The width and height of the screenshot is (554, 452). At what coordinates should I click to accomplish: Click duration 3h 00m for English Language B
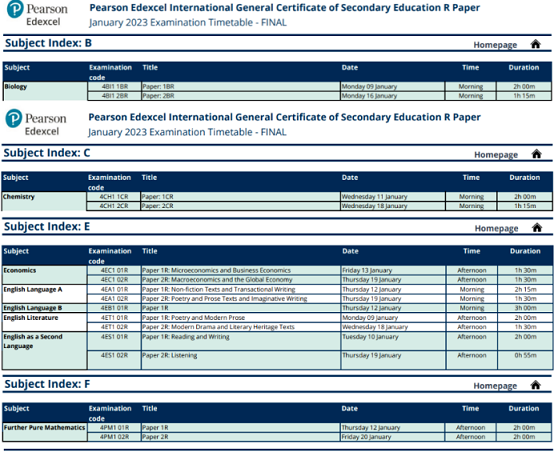(x=525, y=308)
